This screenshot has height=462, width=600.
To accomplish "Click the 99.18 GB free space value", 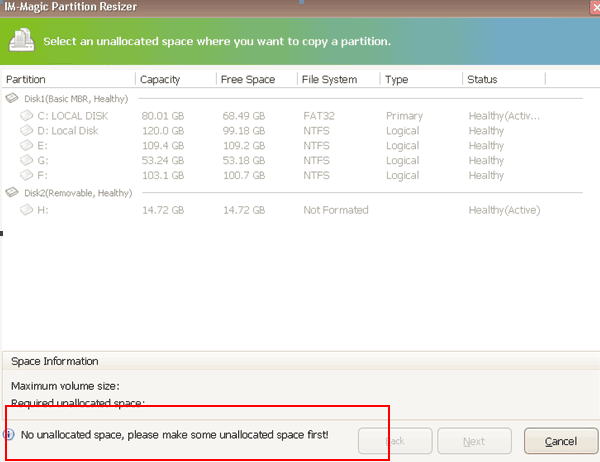I will pyautogui.click(x=244, y=131).
